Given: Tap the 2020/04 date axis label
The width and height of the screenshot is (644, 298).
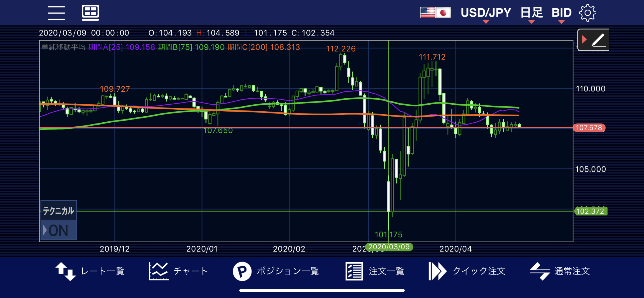Looking at the screenshot, I should click(x=455, y=249).
